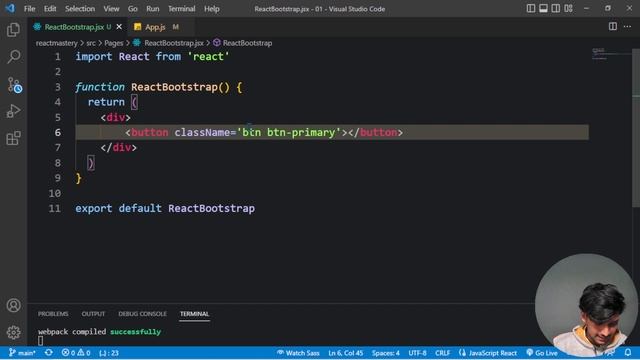
Task: Toggle primary side bar layout icon
Action: click(531, 9)
